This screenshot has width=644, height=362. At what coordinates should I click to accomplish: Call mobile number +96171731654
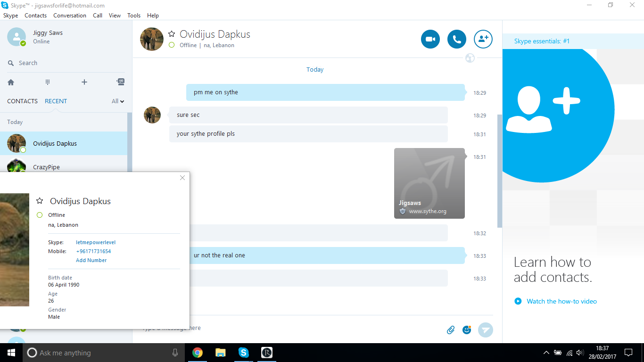coord(93,251)
